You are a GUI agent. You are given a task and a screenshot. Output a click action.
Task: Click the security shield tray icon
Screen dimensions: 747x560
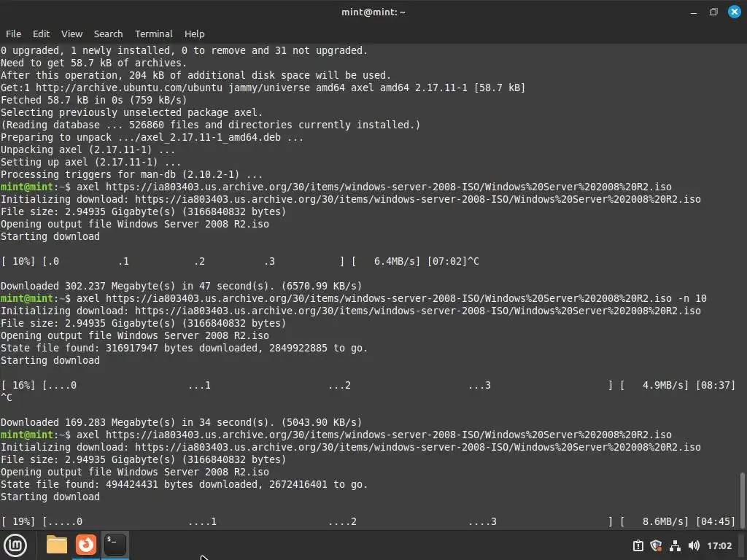coord(656,545)
